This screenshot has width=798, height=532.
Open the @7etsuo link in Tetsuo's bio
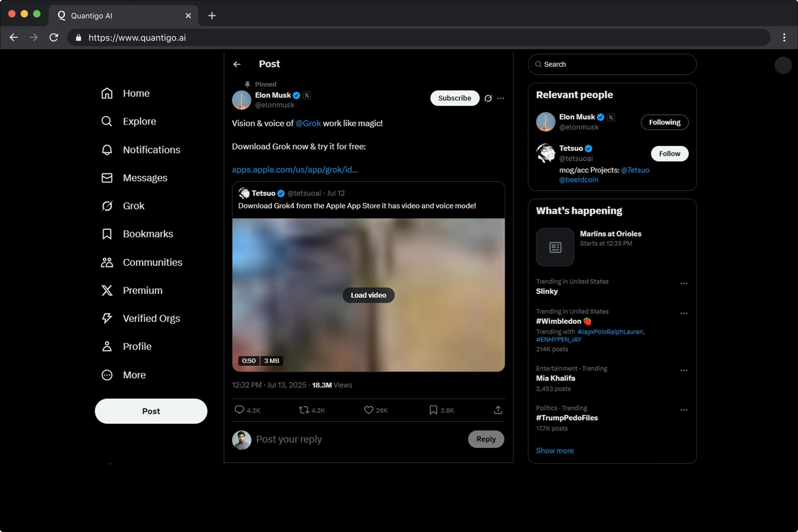pyautogui.click(x=635, y=170)
